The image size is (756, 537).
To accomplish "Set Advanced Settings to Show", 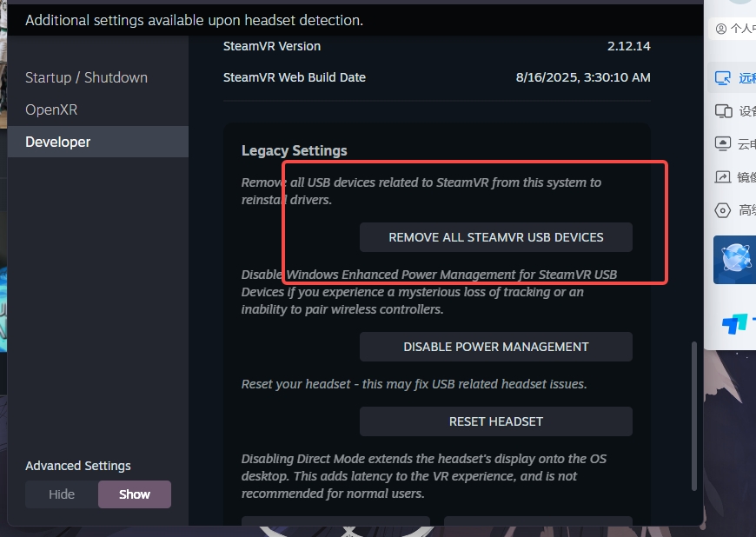I will [135, 494].
